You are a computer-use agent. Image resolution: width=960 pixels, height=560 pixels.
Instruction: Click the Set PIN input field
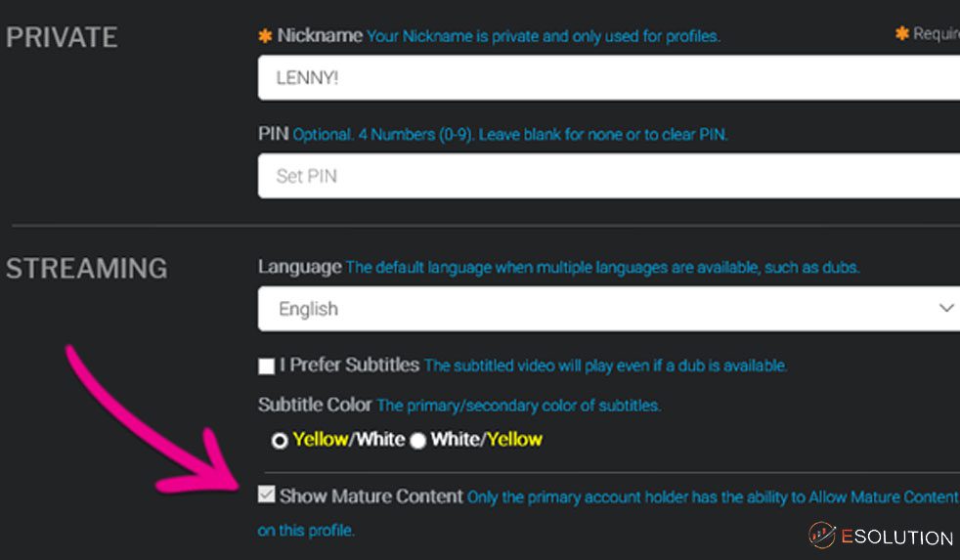coord(609,176)
